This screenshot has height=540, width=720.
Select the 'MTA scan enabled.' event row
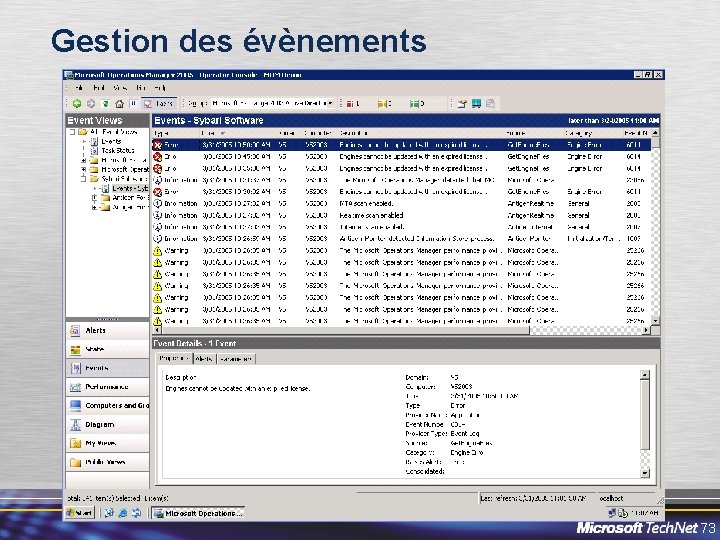click(401, 203)
